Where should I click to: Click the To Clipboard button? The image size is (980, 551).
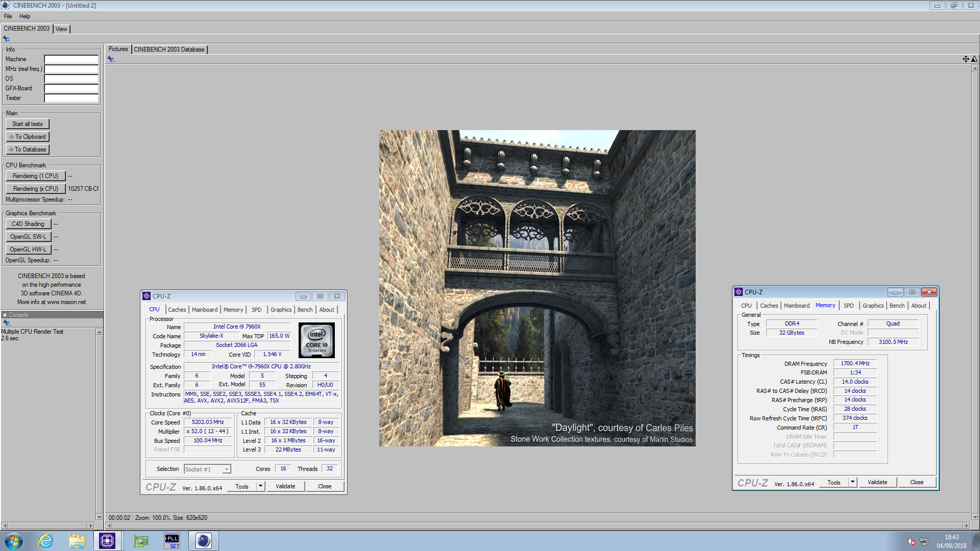click(28, 137)
